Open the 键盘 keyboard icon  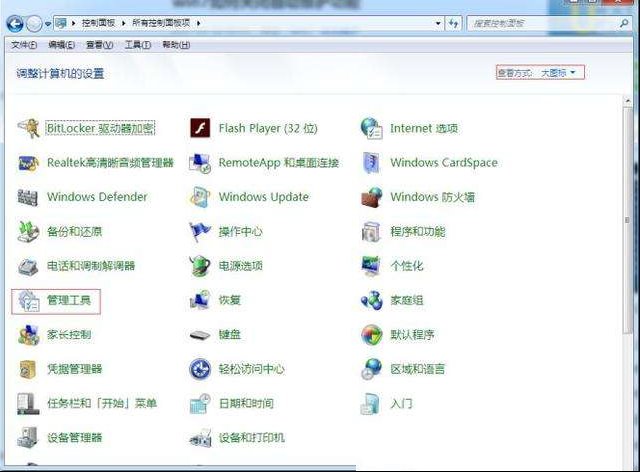pos(200,336)
